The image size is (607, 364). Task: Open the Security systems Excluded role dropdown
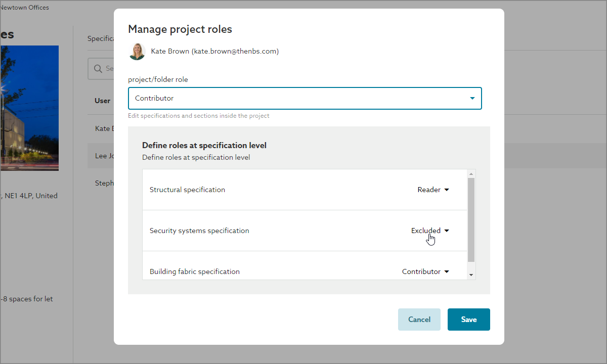click(430, 231)
